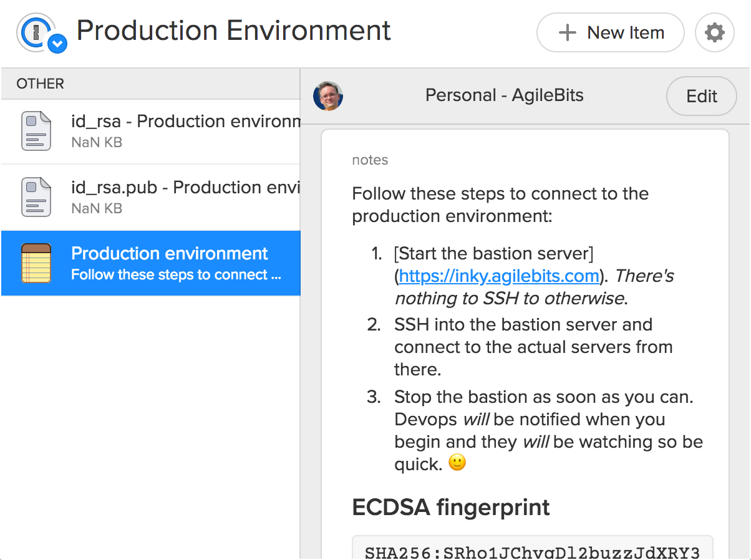Click the 'SSH into the bastion server' step
This screenshot has height=560, width=751.
tap(533, 347)
